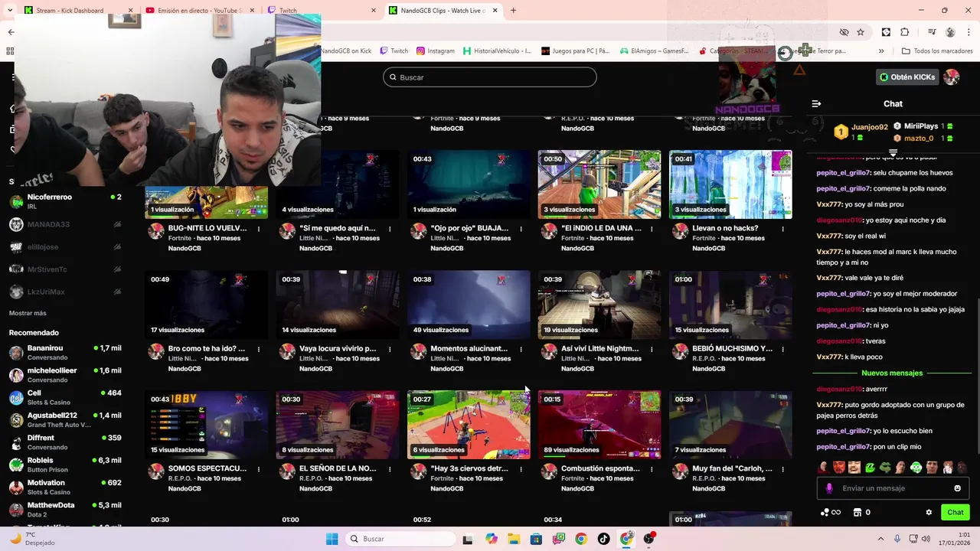980x551 pixels.
Task: Open File Explorer in taskbar
Action: 514,539
